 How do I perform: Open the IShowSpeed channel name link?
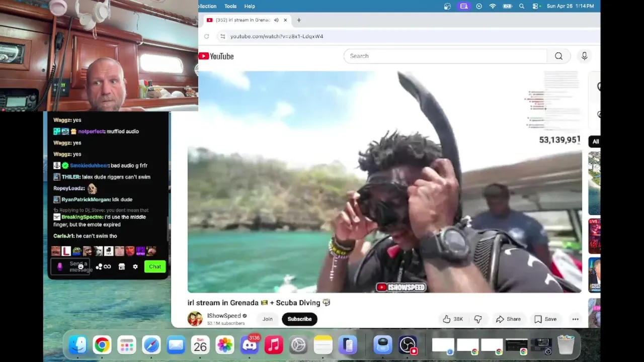click(224, 316)
